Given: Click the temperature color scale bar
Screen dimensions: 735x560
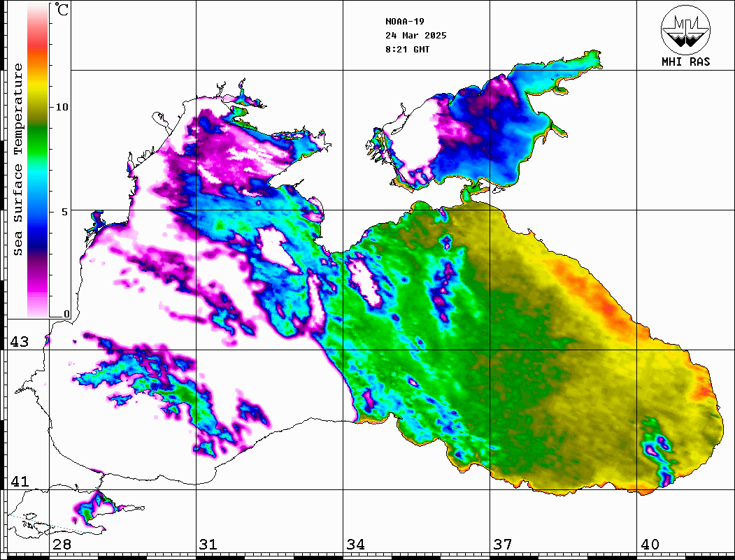Looking at the screenshot, I should point(38,160).
